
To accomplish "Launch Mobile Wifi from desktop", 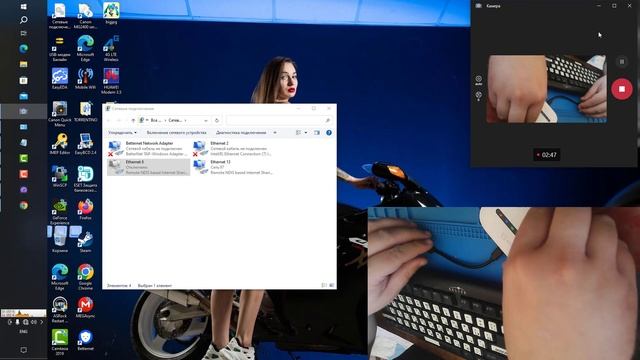I will (85, 79).
